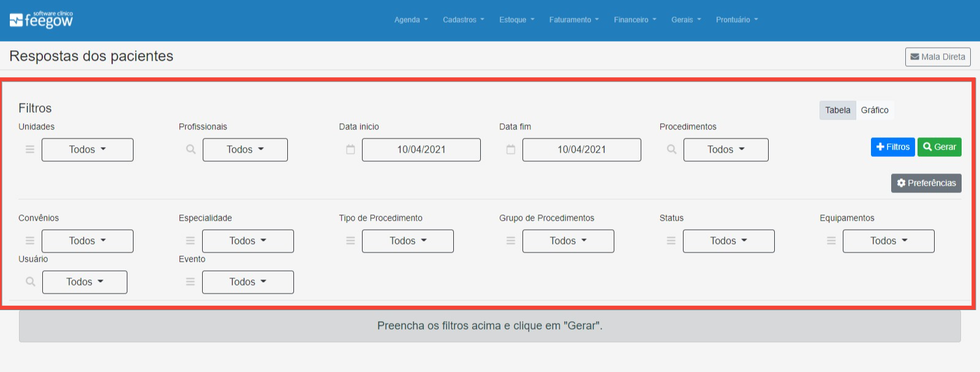Open the Estoque menu
This screenshot has height=372, width=980.
pyautogui.click(x=517, y=20)
